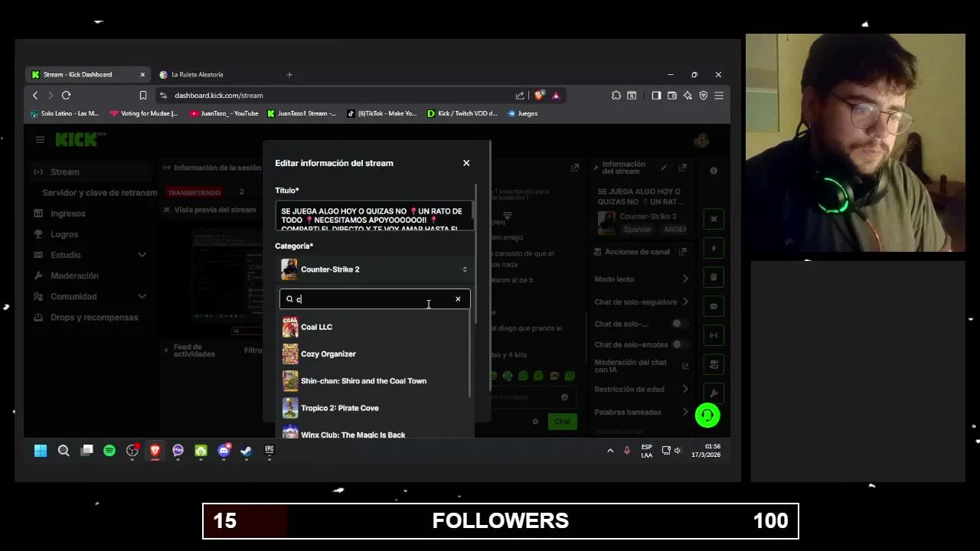Select Cozy Organizer from category results
Viewport: 980px width, 551px height.
[374, 354]
